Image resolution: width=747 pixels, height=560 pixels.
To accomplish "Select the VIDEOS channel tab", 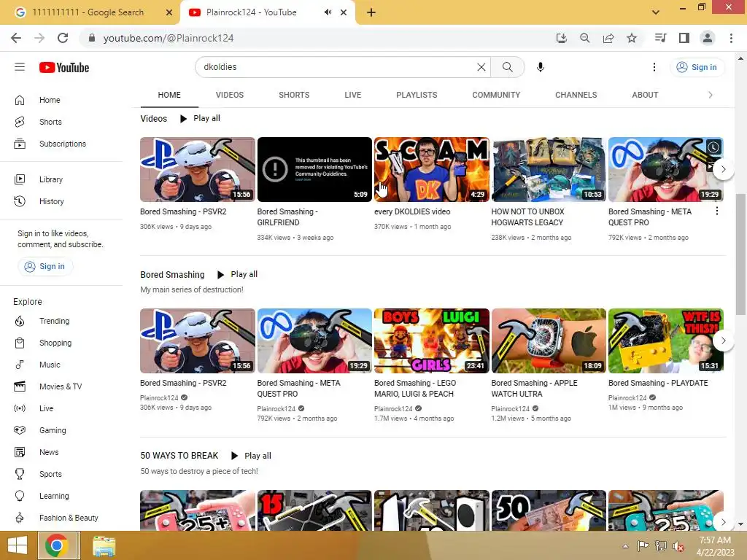I will pyautogui.click(x=230, y=95).
